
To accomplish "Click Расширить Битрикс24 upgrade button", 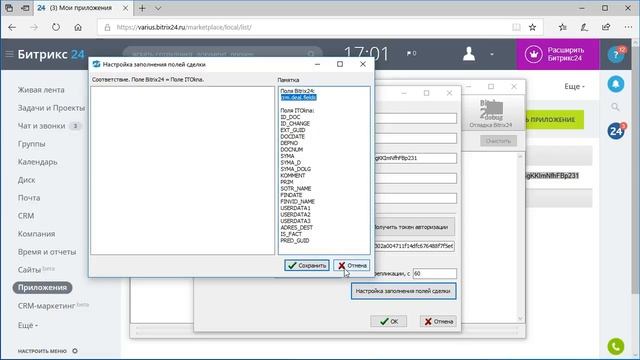I will [558, 54].
